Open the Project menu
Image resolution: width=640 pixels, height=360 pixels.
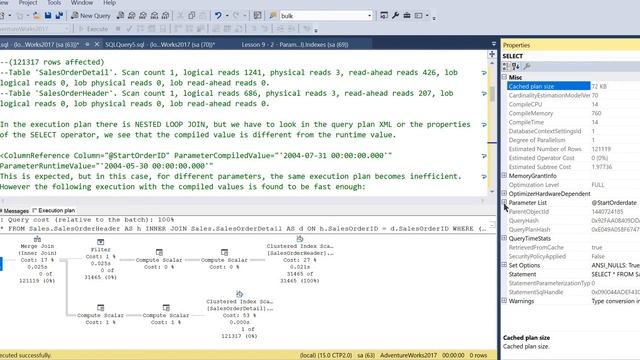coord(28,3)
